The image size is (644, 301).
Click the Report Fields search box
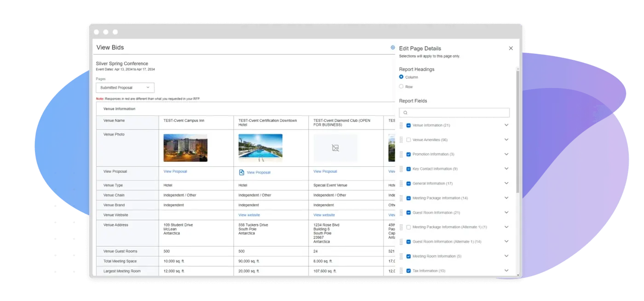[454, 113]
